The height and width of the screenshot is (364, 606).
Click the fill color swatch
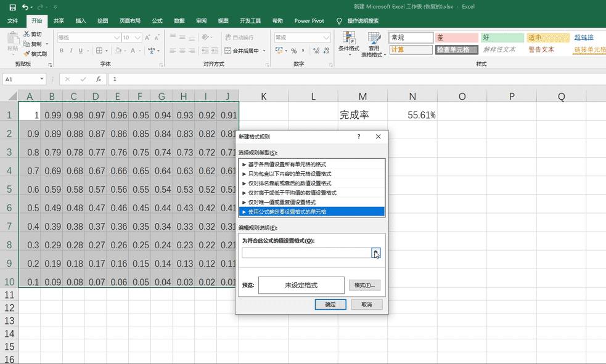pyautogui.click(x=118, y=51)
